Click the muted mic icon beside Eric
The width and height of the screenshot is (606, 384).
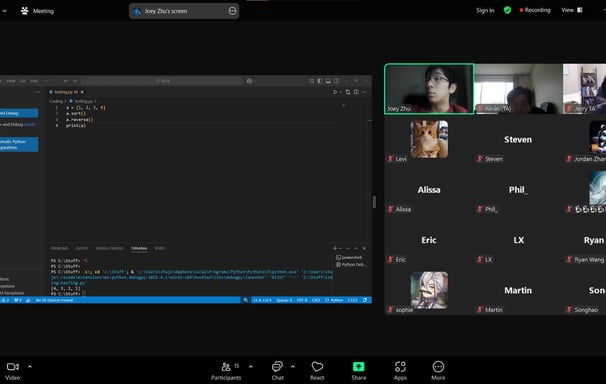(390, 260)
